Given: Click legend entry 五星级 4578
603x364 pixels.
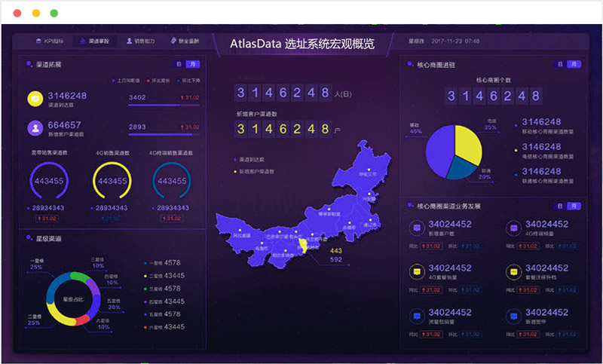Looking at the screenshot, I should coord(162,314).
